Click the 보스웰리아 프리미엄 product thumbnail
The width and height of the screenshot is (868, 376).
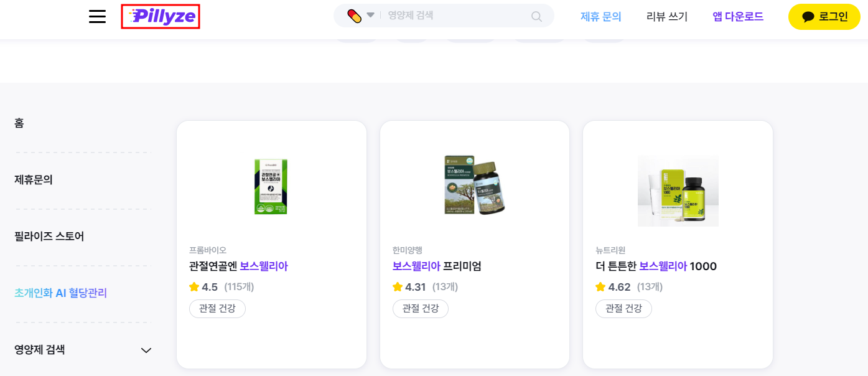tap(475, 186)
